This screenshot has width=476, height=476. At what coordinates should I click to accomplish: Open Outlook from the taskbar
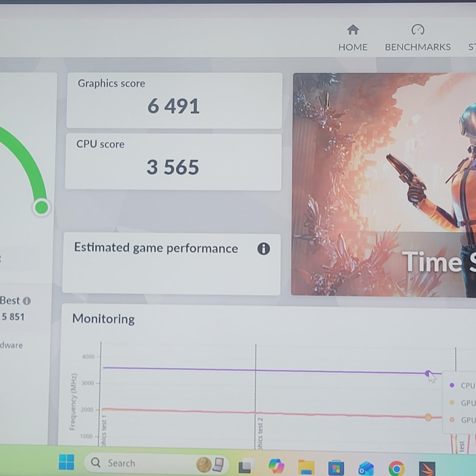tap(366, 468)
